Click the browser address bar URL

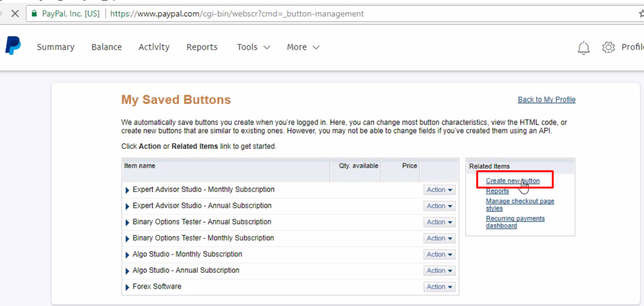point(237,14)
